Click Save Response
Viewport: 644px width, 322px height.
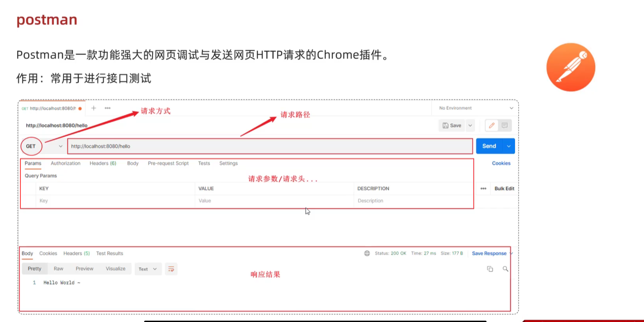point(489,253)
